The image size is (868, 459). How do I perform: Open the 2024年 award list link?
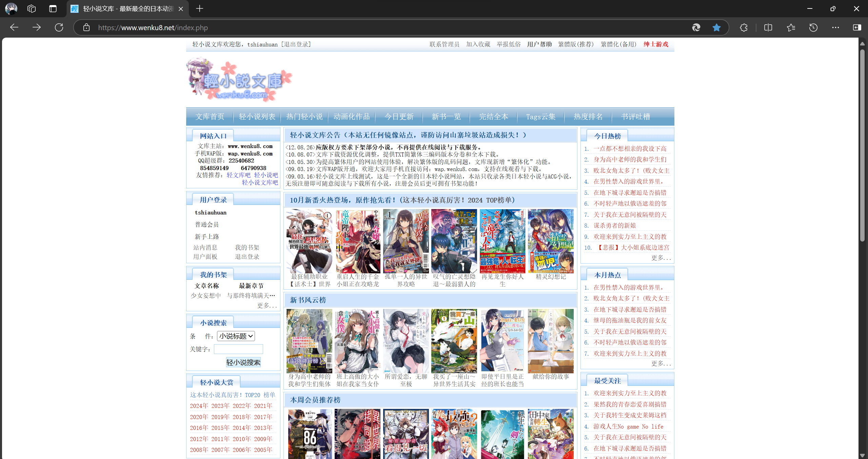(x=199, y=406)
